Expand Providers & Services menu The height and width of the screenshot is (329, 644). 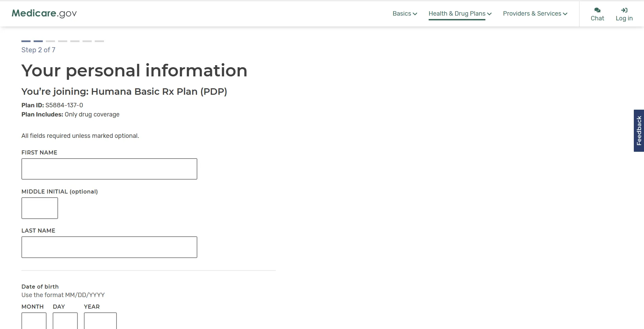tap(535, 14)
